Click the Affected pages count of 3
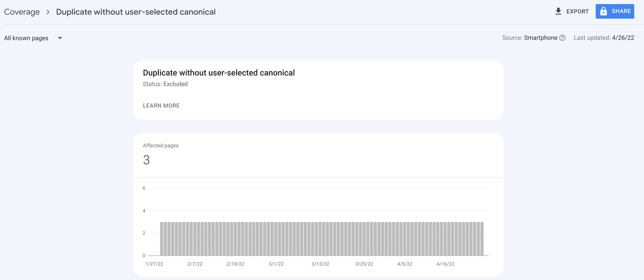The width and height of the screenshot is (644, 280). pyautogui.click(x=146, y=160)
